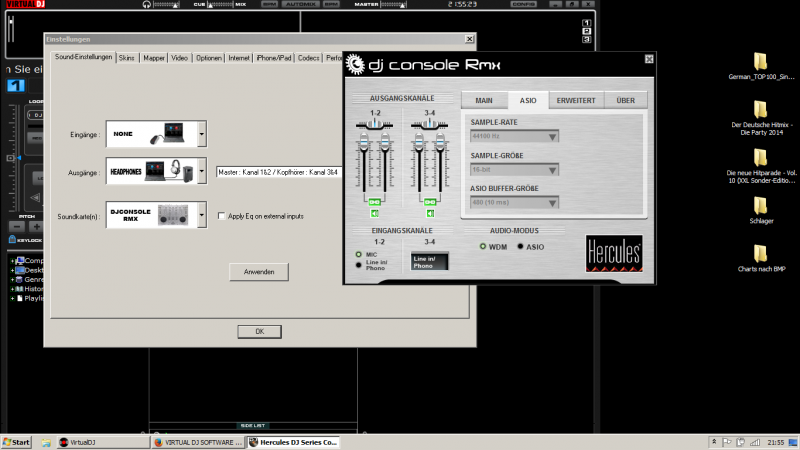Expand the Desktop tree node

click(12, 270)
